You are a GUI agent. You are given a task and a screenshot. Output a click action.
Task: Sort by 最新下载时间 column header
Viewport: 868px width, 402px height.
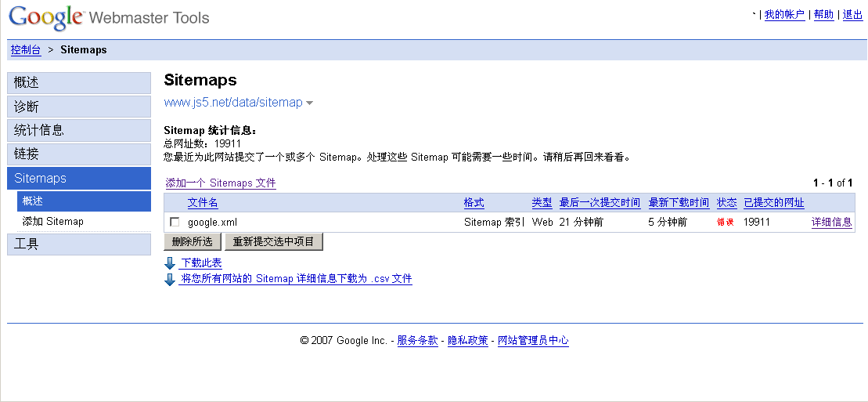click(679, 203)
